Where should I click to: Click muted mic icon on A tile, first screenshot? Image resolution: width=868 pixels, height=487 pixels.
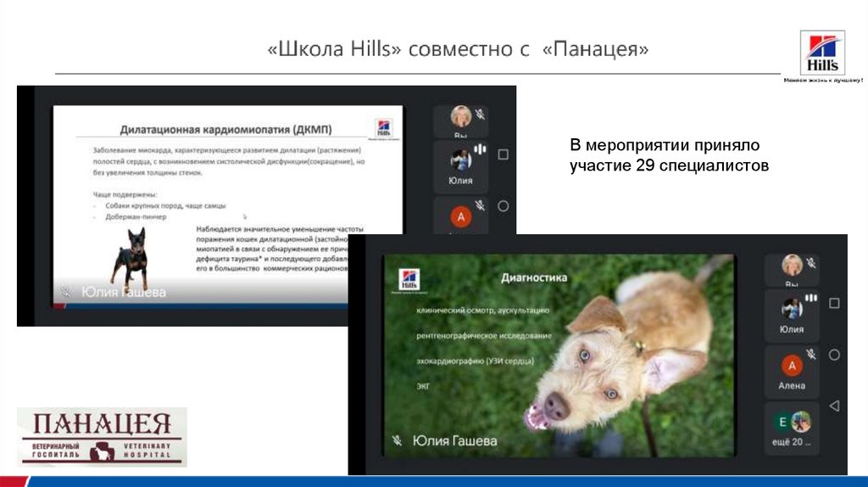tap(480, 205)
